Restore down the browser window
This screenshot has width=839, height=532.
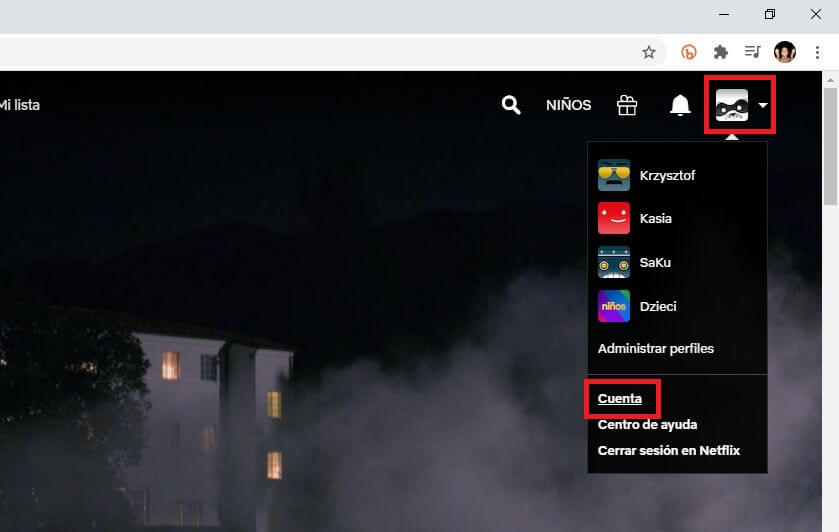769,14
